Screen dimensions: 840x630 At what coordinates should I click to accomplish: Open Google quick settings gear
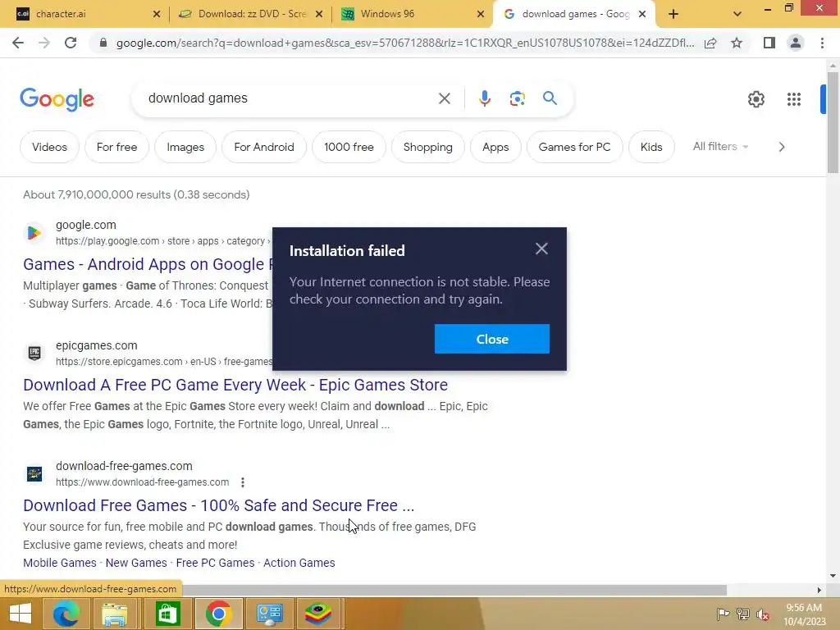pyautogui.click(x=756, y=99)
